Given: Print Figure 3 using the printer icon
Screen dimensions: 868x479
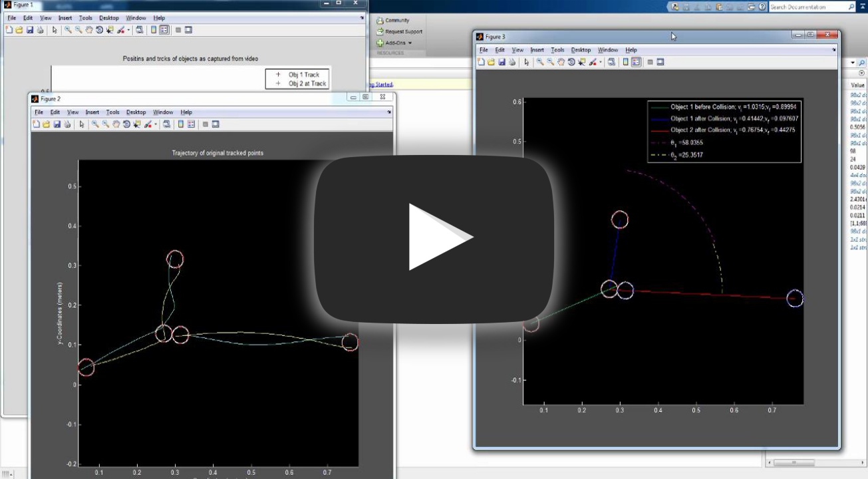Looking at the screenshot, I should pyautogui.click(x=512, y=62).
